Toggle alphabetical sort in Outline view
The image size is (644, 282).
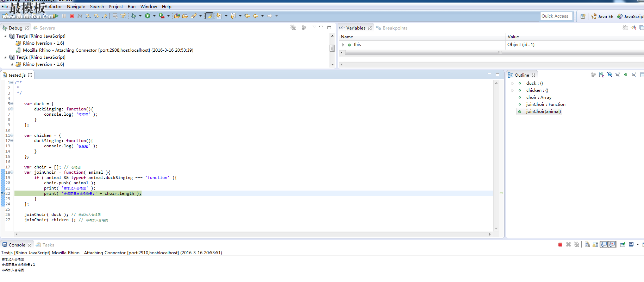601,75
